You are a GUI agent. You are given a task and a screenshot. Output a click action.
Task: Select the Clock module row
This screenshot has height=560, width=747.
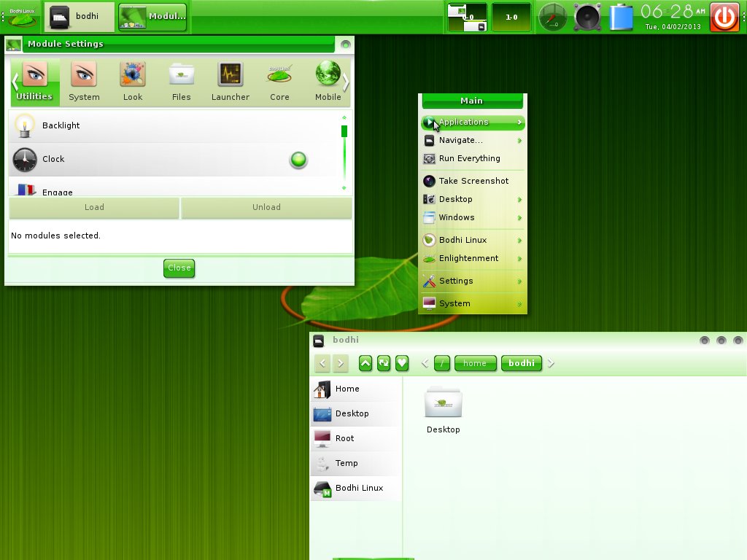[x=172, y=160]
